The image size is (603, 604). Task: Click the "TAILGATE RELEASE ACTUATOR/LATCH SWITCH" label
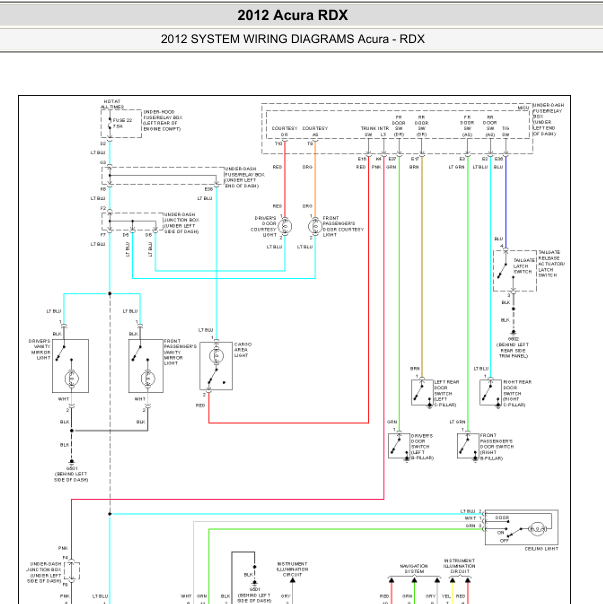coord(551,263)
